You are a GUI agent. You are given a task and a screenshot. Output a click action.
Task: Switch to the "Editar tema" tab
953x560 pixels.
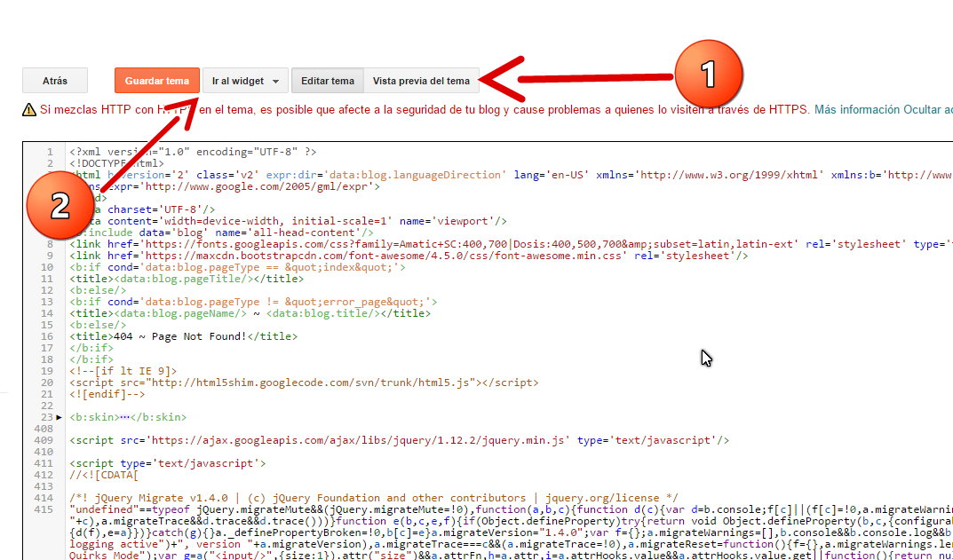(328, 80)
